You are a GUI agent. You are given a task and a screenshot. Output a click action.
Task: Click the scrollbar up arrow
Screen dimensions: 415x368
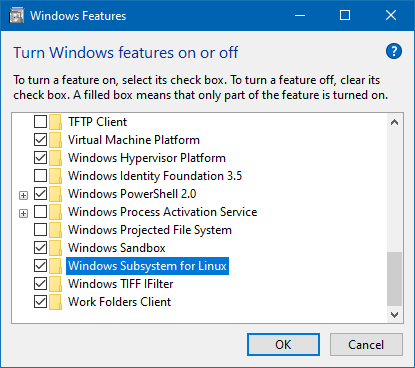395,122
